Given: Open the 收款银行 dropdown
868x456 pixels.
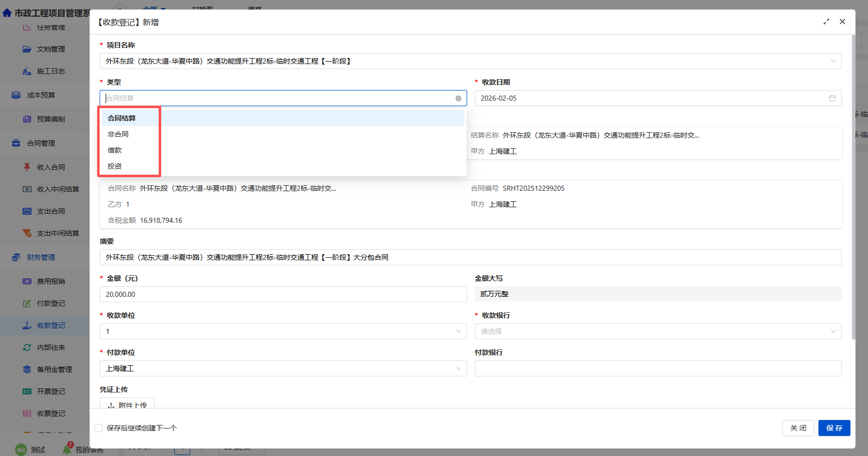Looking at the screenshot, I should [833, 331].
